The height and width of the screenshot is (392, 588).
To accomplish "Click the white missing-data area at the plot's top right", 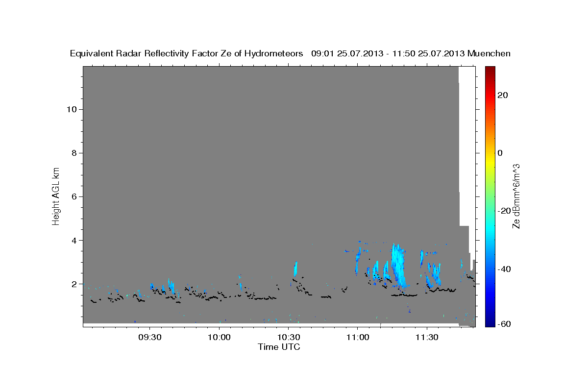I will [x=466, y=146].
